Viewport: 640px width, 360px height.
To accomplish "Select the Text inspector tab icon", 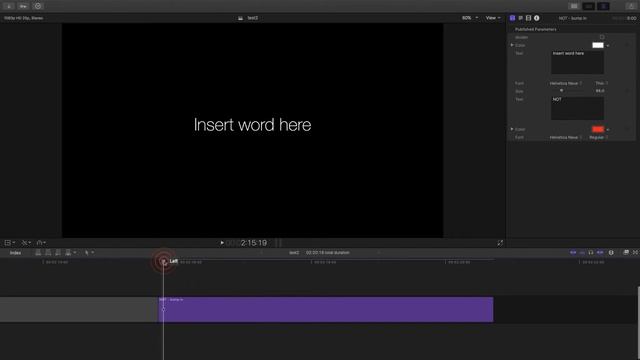I will (520, 18).
